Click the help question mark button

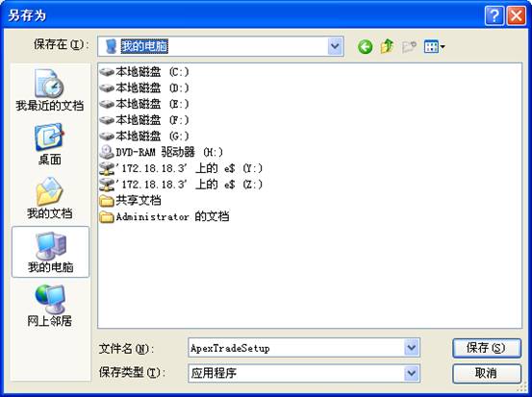[x=494, y=15]
